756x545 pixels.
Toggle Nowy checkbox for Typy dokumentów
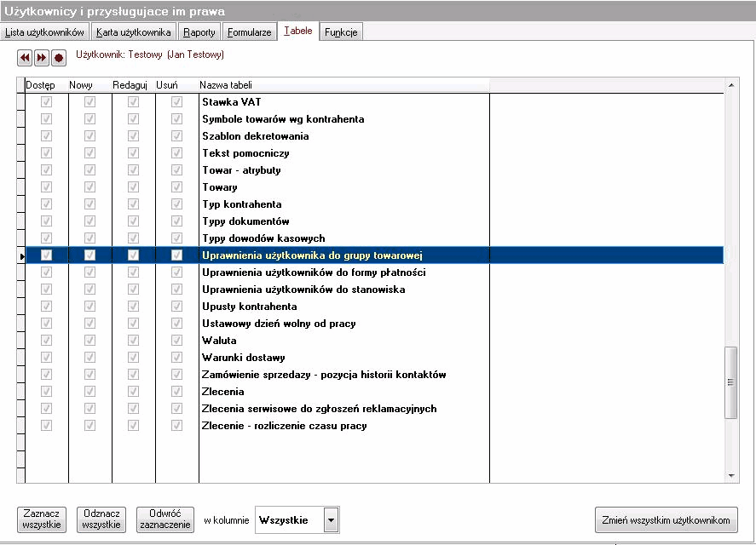point(89,221)
